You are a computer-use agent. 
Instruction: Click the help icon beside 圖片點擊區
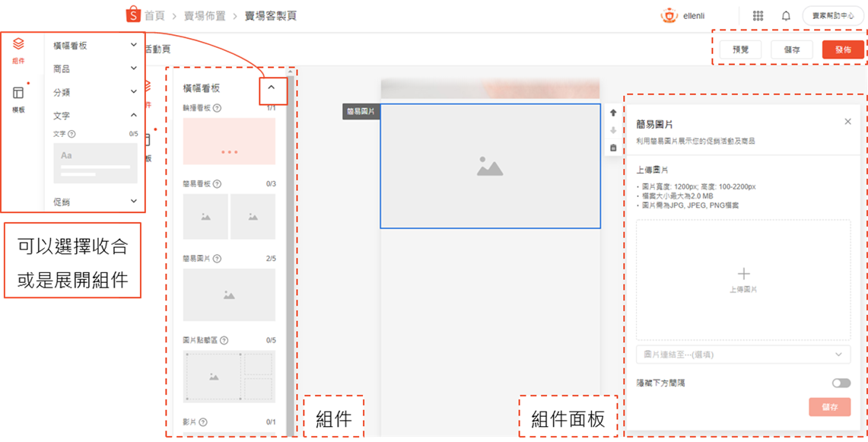point(224,341)
